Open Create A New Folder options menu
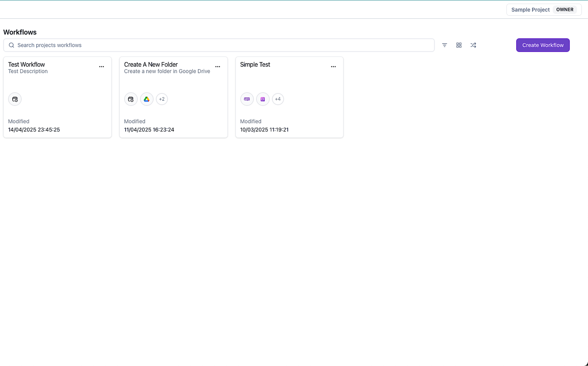 [217, 66]
